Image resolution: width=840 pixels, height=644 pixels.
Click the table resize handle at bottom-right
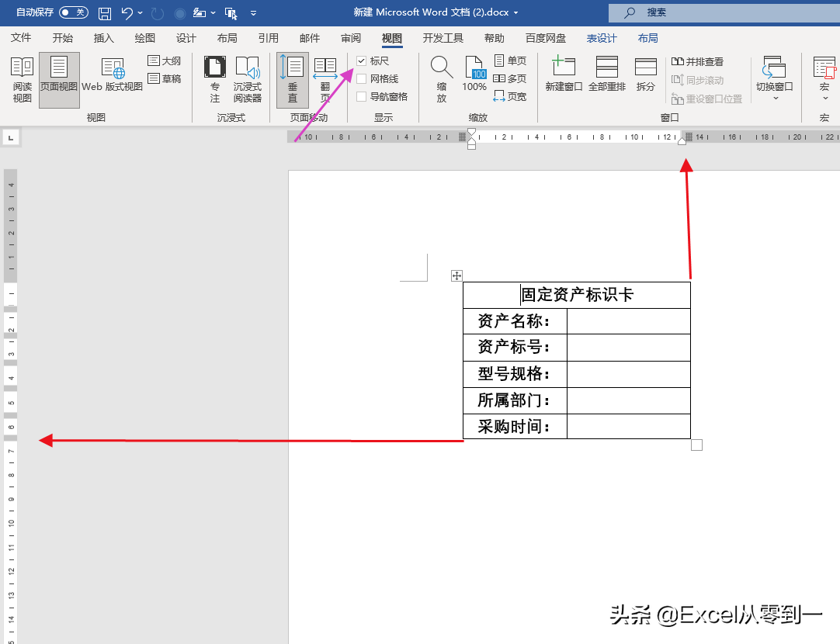(696, 445)
